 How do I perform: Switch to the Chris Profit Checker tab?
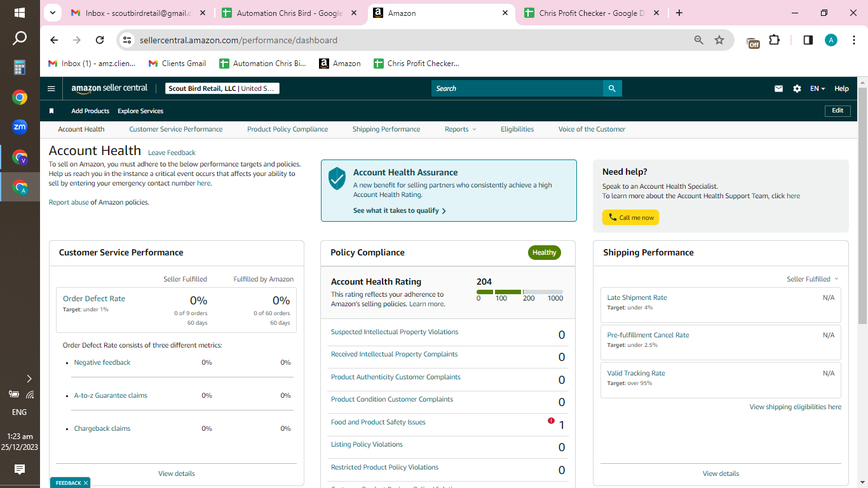(592, 13)
